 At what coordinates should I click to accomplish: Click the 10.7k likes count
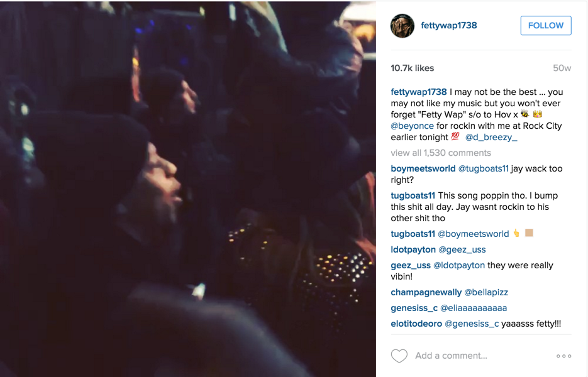pyautogui.click(x=412, y=68)
